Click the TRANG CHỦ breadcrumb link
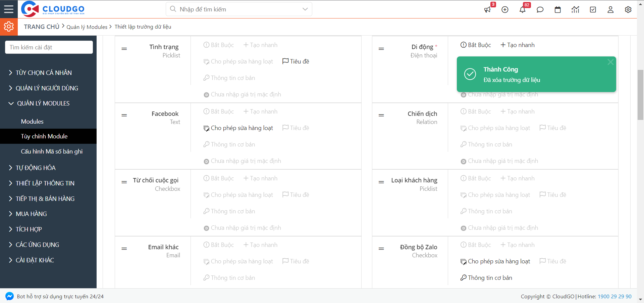The width and height of the screenshot is (644, 303). click(42, 27)
